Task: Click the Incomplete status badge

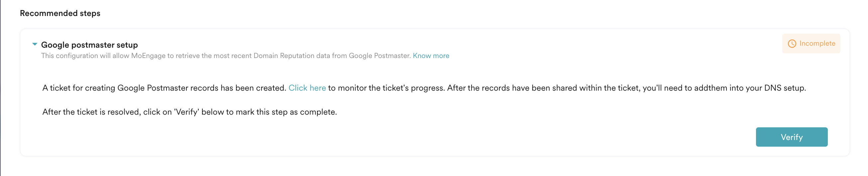Action: [811, 44]
